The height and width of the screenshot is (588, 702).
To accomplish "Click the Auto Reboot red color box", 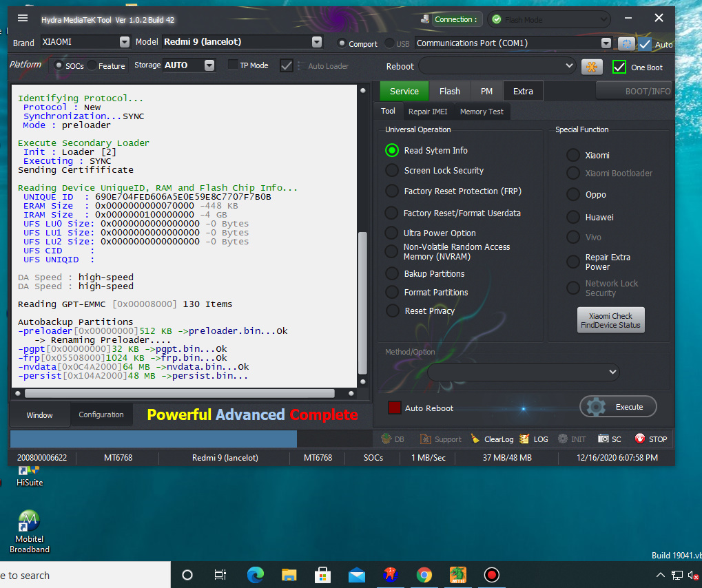I will [x=394, y=408].
